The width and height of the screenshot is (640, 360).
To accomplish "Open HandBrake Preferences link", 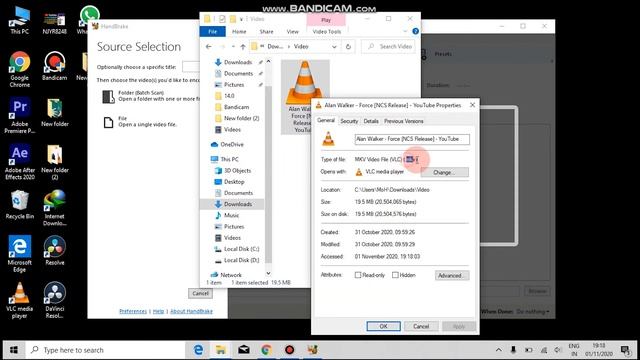I will [133, 311].
